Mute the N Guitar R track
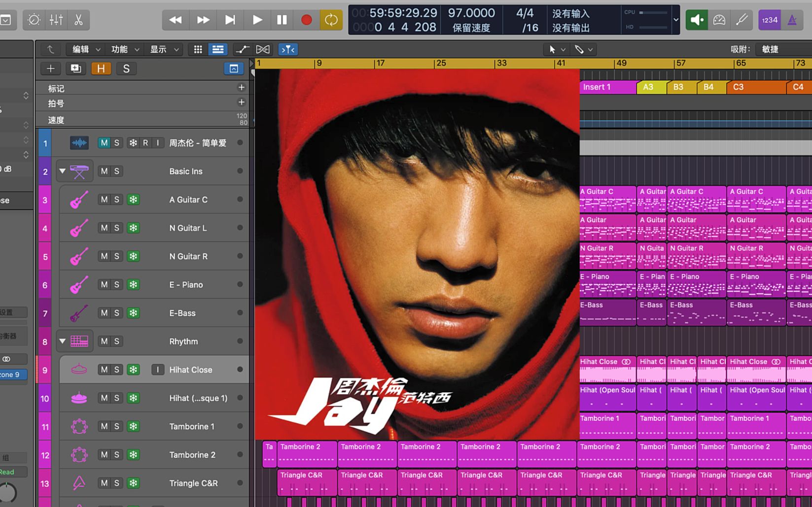The width and height of the screenshot is (812, 507). [104, 256]
